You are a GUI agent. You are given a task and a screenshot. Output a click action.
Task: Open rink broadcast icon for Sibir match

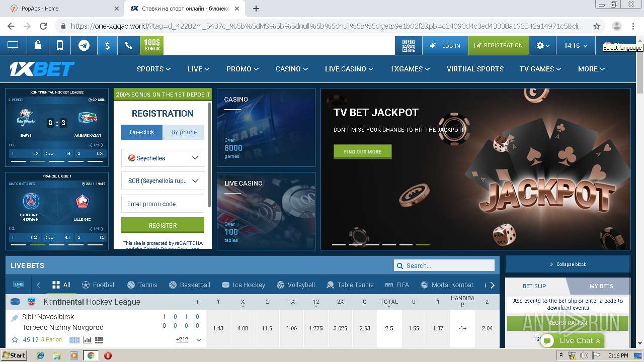[x=74, y=340]
